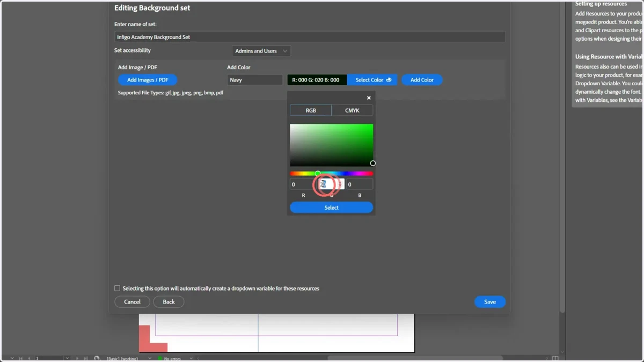Click the Add Color button
Viewport: 644px width, 362px height.
coord(422,80)
